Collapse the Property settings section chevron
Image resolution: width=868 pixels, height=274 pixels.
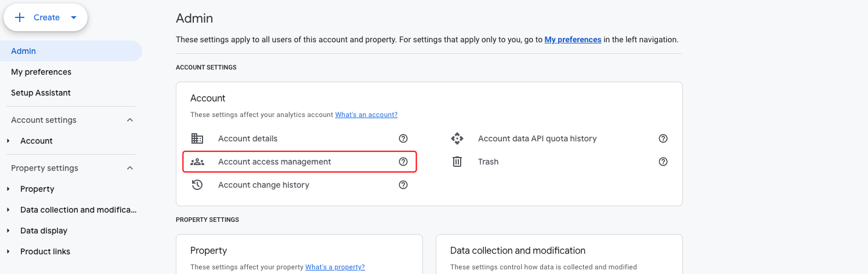pyautogui.click(x=130, y=168)
